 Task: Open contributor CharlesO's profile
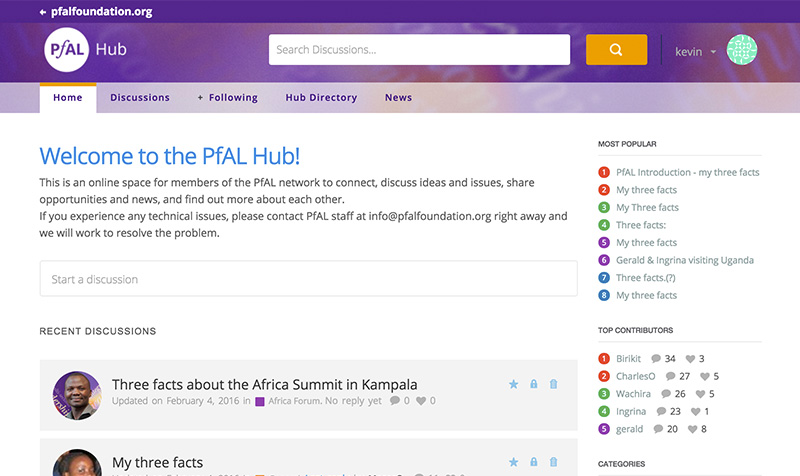[x=635, y=377]
